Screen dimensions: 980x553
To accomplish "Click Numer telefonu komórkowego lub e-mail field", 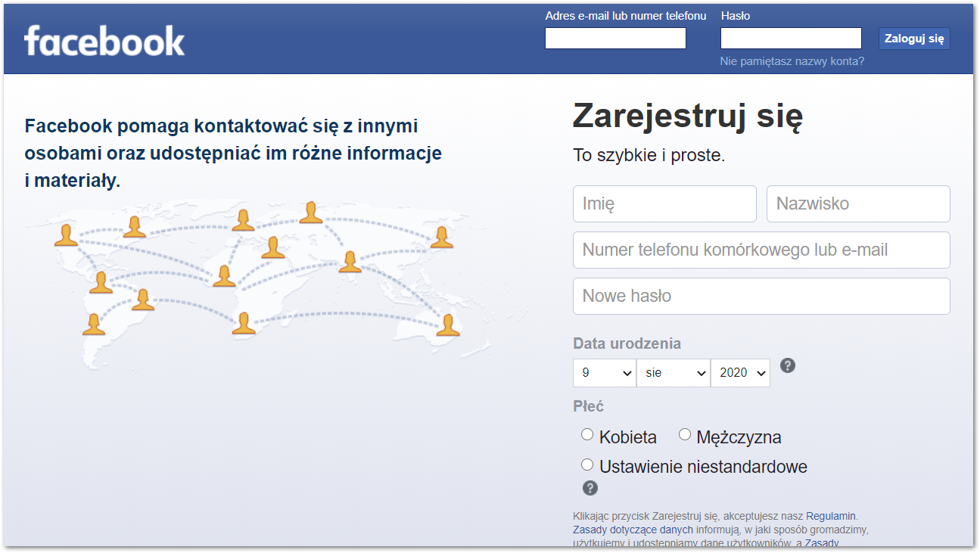I will tap(761, 250).
